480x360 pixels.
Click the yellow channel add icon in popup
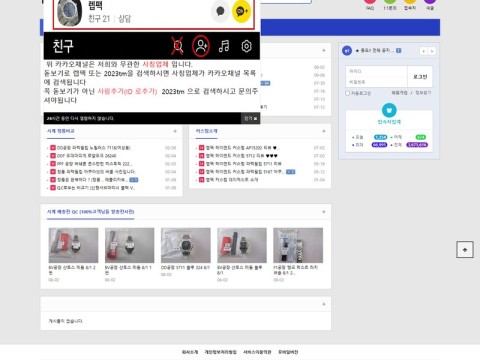coord(241,11)
